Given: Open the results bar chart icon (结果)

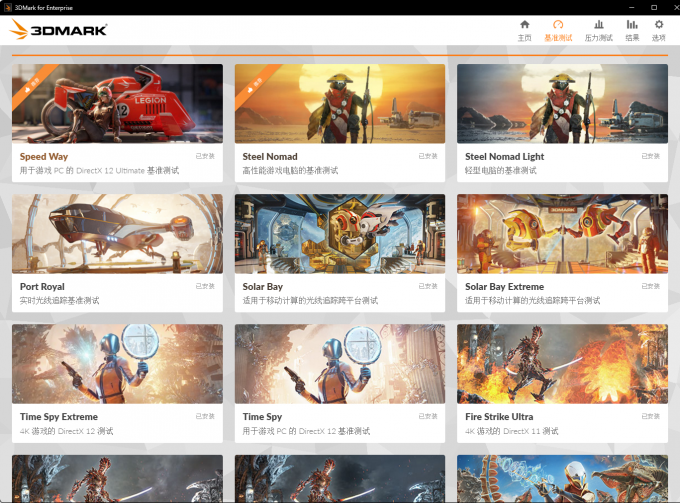Looking at the screenshot, I should pos(632,25).
